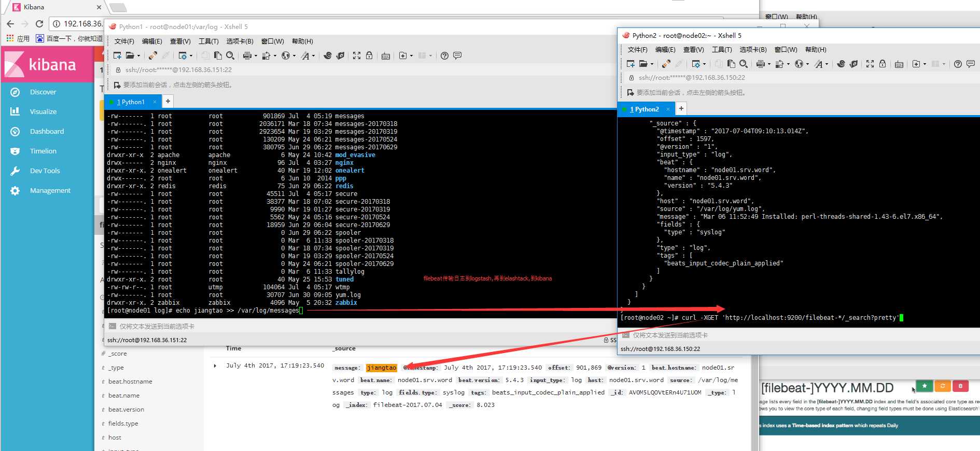
Task: Click the Python1 address bar ssh URL
Action: pos(178,70)
